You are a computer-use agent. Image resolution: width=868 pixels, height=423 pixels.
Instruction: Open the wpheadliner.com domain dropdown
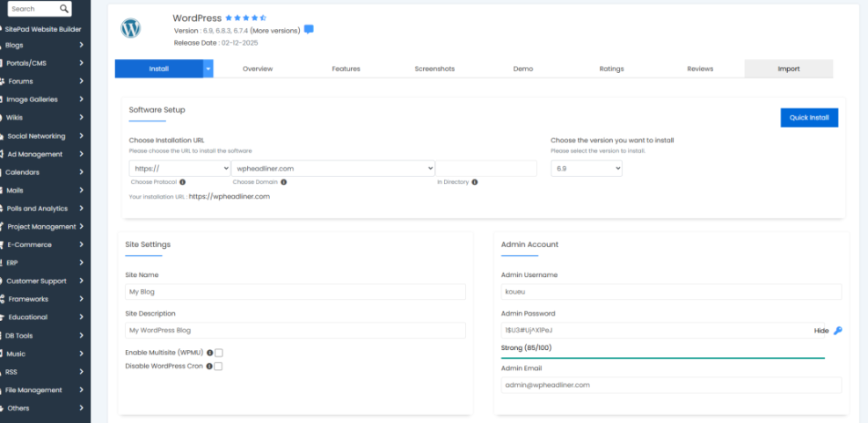click(x=332, y=168)
